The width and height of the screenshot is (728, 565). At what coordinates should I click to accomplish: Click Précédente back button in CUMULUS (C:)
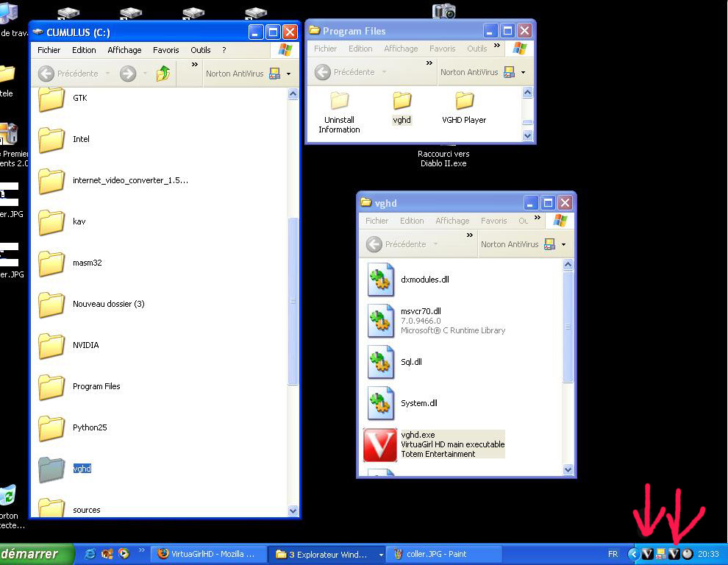68,74
